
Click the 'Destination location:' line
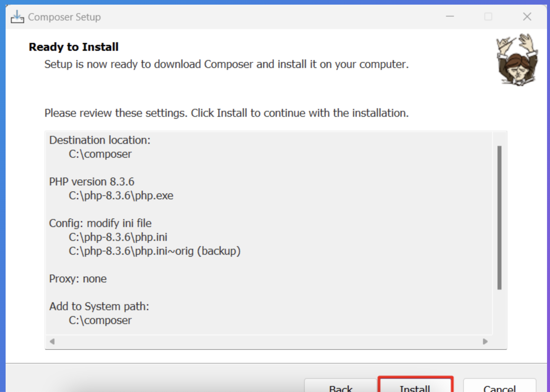[x=100, y=140]
